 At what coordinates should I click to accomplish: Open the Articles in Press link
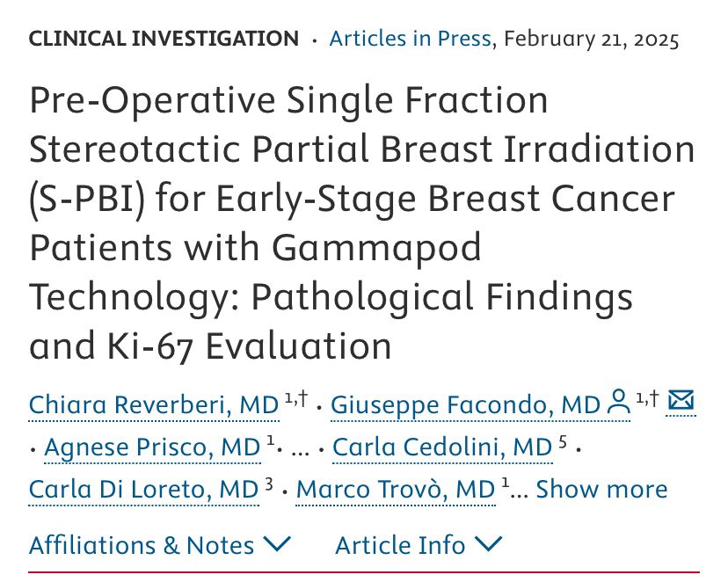coord(410,39)
